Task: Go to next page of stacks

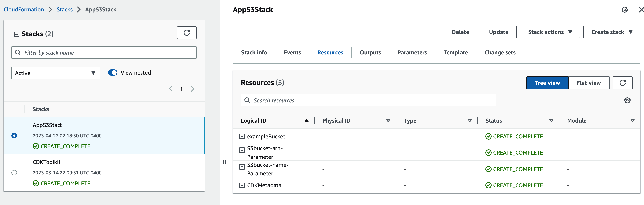Action: [193, 89]
